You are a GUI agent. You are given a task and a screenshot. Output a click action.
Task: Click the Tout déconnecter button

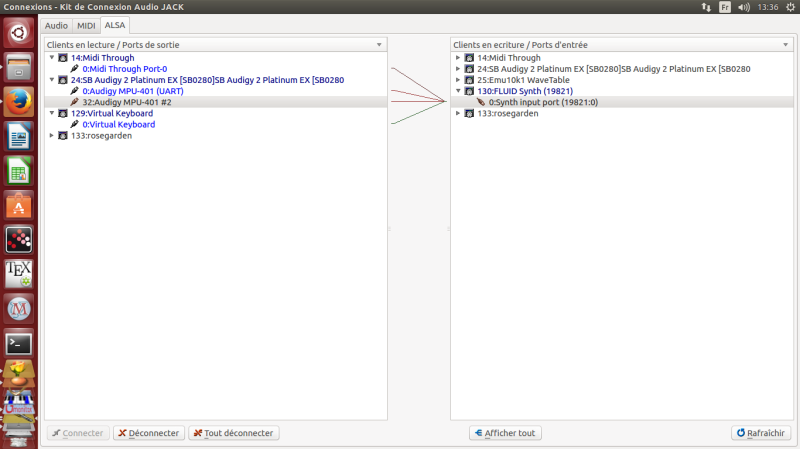tap(234, 433)
